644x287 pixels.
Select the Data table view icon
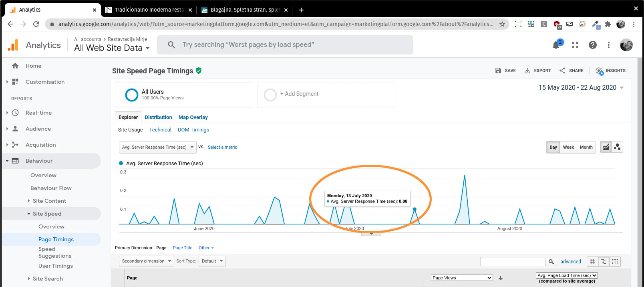click(592, 262)
